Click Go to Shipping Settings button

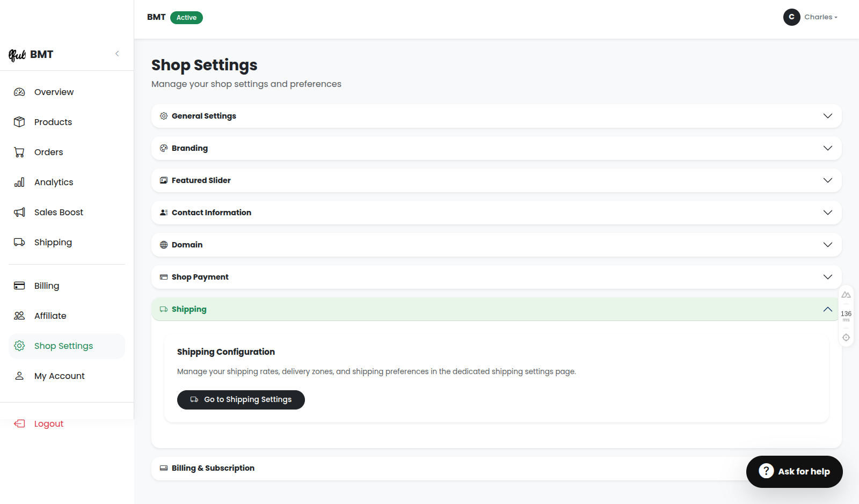[241, 400]
